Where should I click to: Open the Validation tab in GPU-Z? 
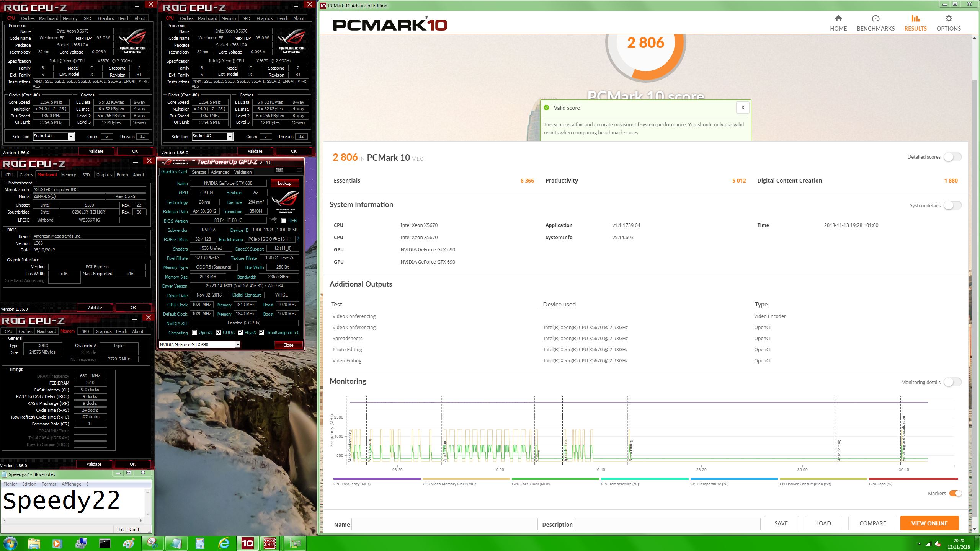pyautogui.click(x=243, y=172)
